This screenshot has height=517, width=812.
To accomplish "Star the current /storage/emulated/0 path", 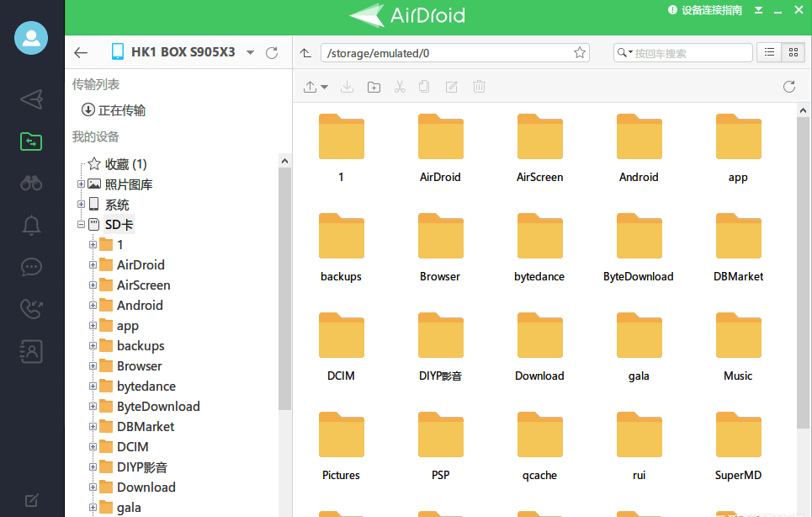I will click(579, 51).
